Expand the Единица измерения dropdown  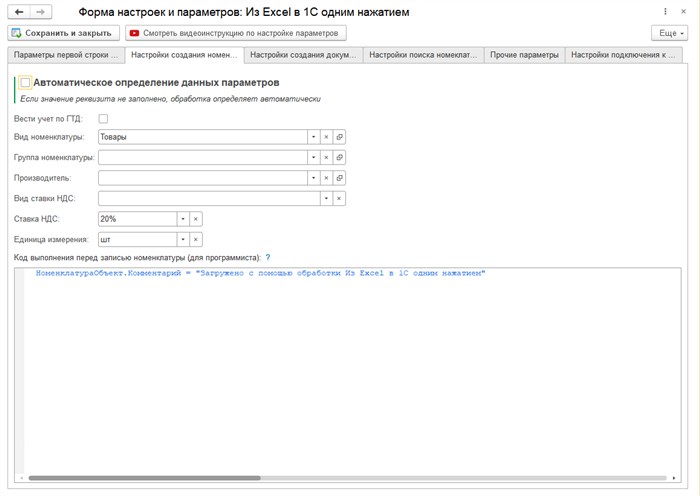click(183, 240)
